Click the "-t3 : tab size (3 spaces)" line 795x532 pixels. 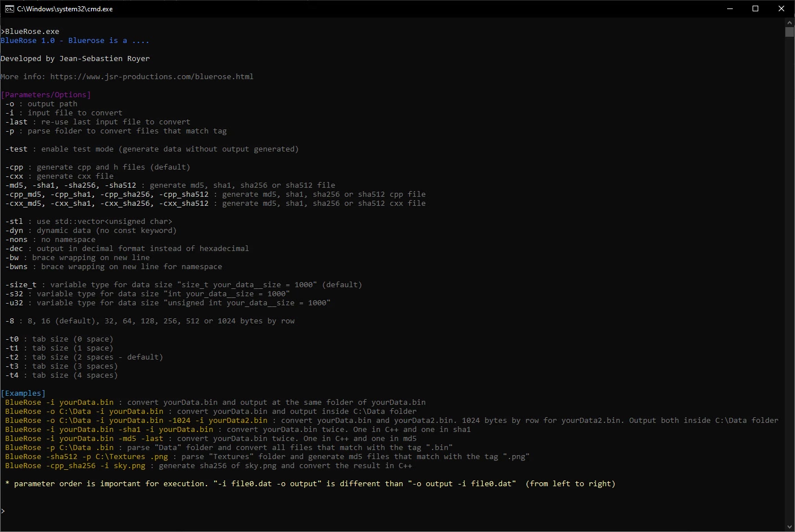point(62,366)
